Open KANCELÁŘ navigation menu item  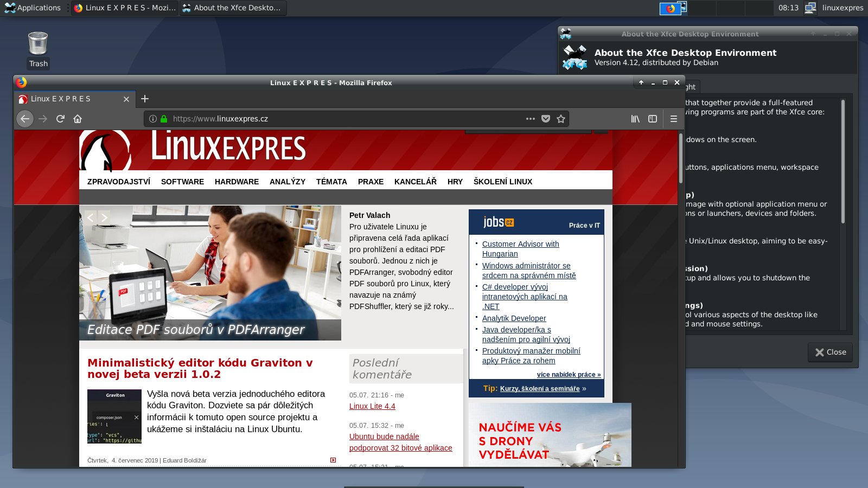pyautogui.click(x=416, y=182)
